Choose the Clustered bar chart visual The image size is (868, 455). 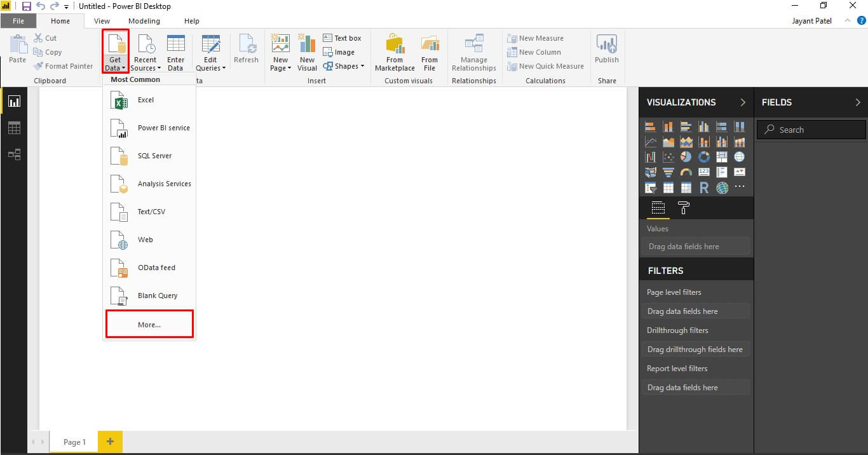686,126
